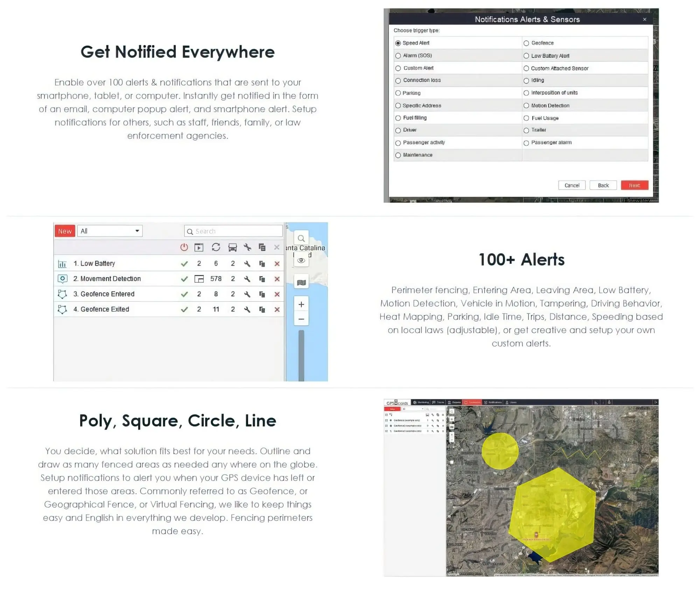Select the Speed Alert radio button
This screenshot has width=700, height=592.
click(x=399, y=43)
